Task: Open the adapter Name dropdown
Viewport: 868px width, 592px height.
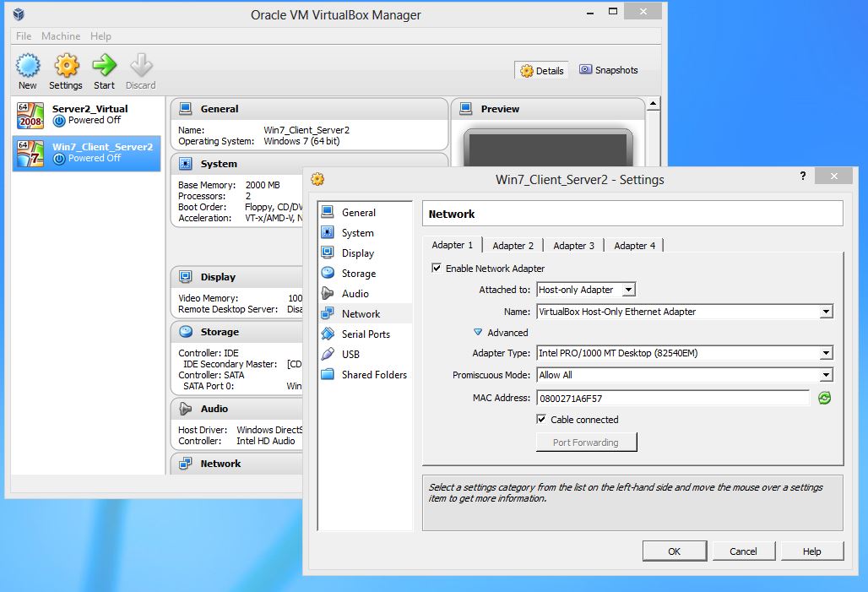Action: click(685, 312)
